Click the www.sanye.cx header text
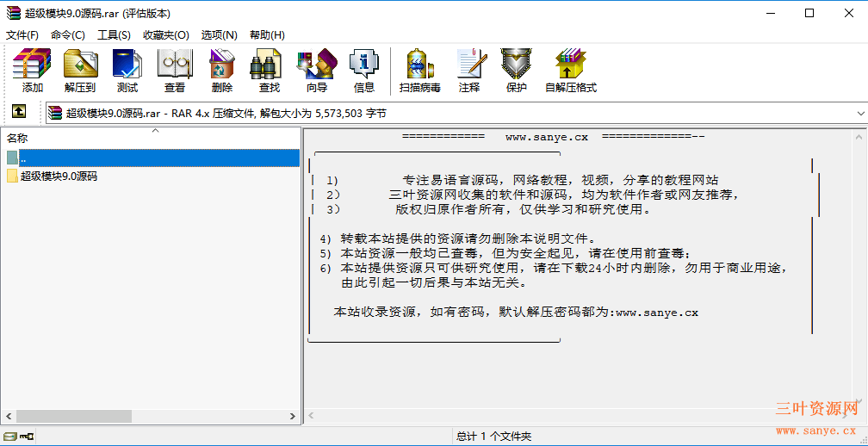The width and height of the screenshot is (868, 446). [x=546, y=137]
